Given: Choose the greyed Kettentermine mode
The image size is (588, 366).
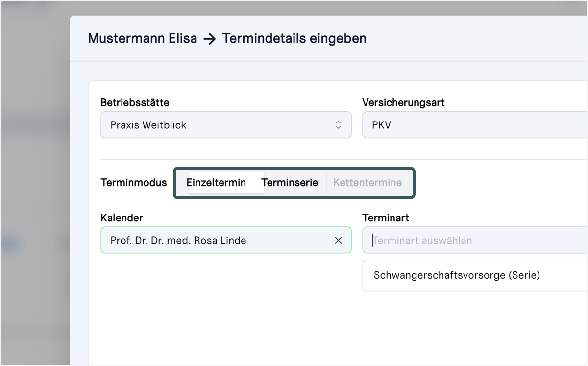Looking at the screenshot, I should 367,183.
